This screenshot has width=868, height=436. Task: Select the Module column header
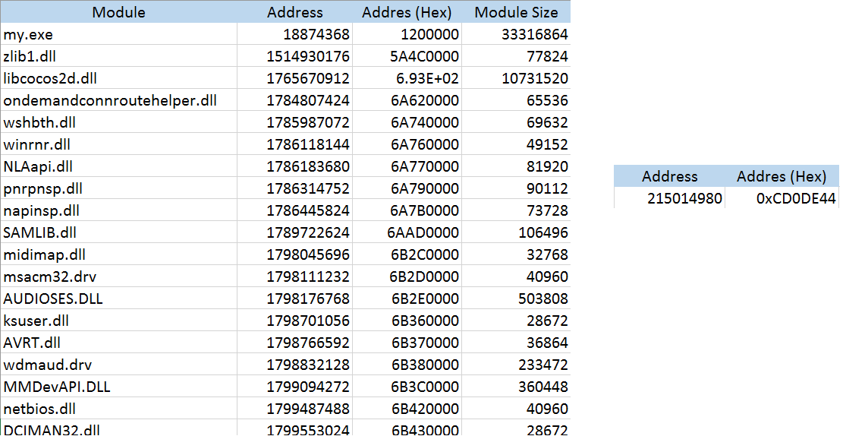pos(118,11)
